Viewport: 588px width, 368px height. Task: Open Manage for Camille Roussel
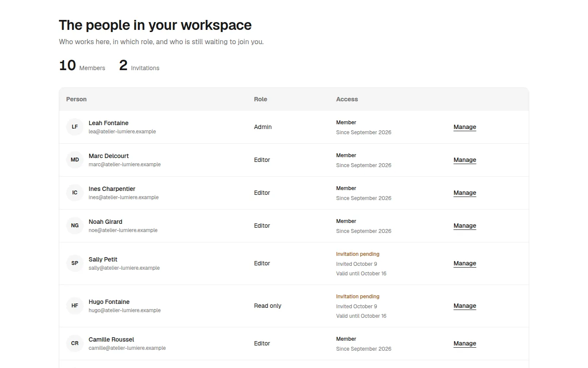click(465, 343)
